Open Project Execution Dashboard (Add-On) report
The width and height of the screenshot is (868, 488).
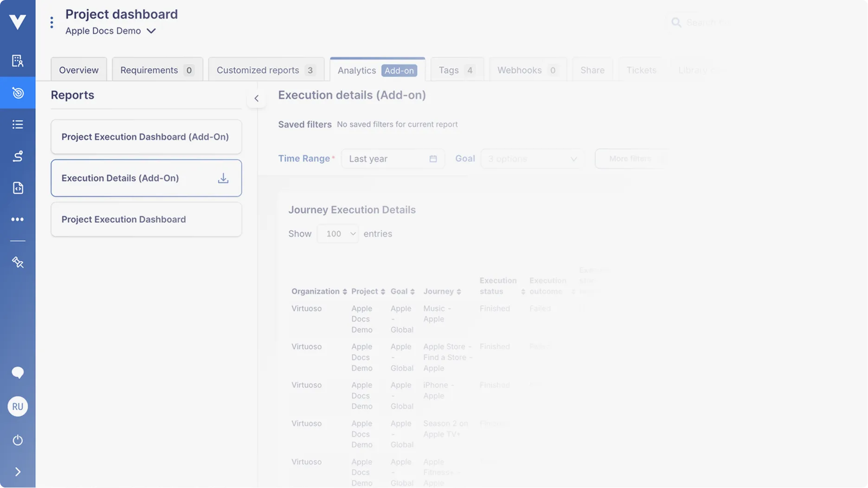(x=146, y=137)
